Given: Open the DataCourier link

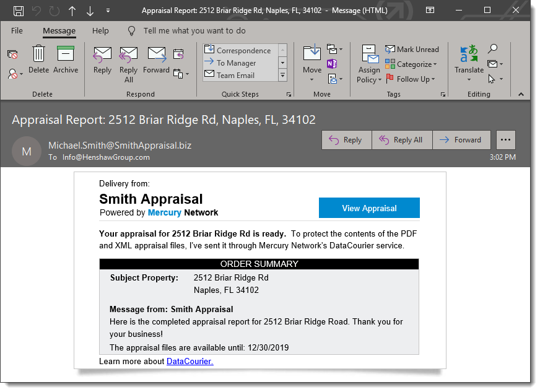Looking at the screenshot, I should 189,361.
